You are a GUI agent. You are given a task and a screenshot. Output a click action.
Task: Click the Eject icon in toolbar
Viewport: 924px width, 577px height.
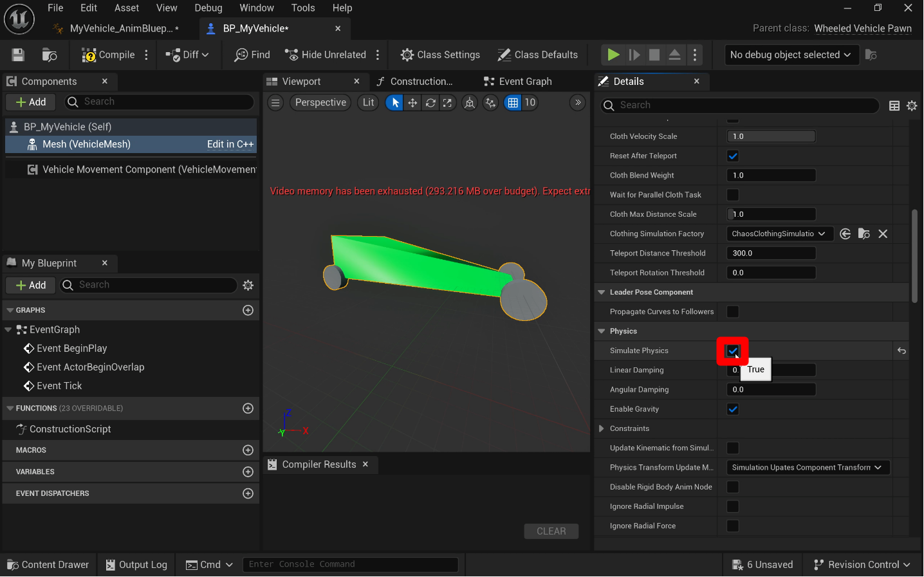[674, 55]
